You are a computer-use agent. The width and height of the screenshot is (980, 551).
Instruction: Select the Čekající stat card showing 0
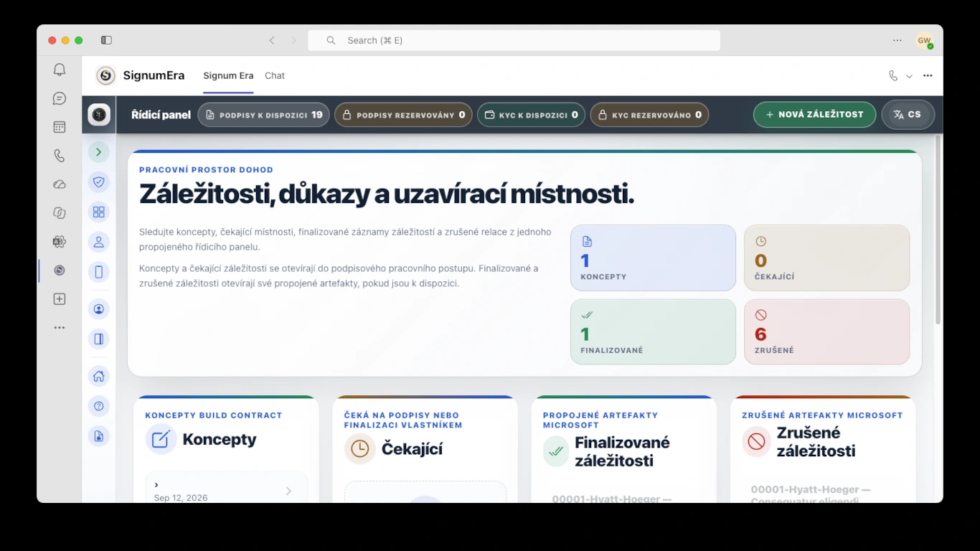click(x=826, y=258)
